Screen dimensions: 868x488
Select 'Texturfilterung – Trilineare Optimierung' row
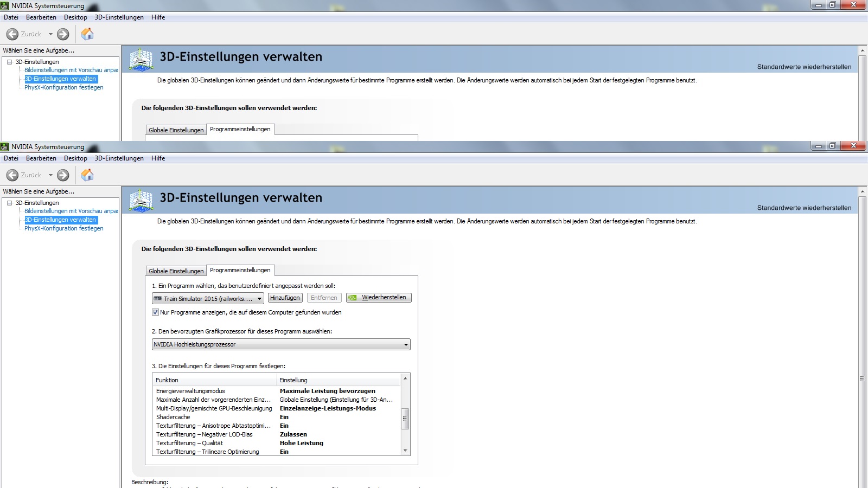point(277,452)
